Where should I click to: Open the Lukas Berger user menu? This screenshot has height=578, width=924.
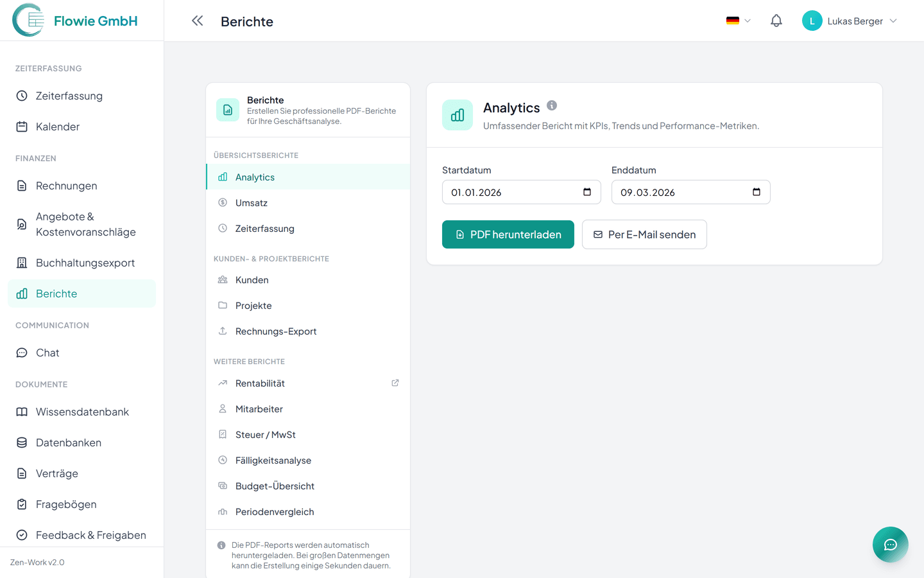tap(850, 21)
